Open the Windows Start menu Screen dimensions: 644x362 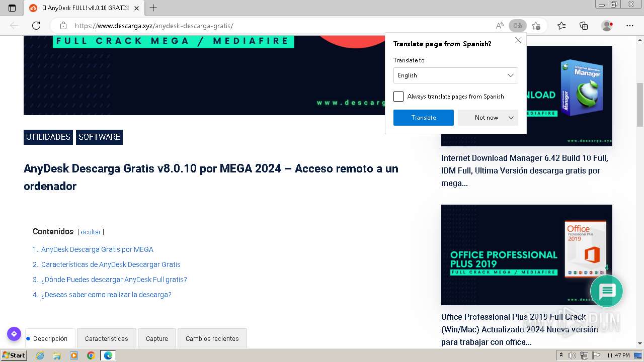click(x=14, y=355)
